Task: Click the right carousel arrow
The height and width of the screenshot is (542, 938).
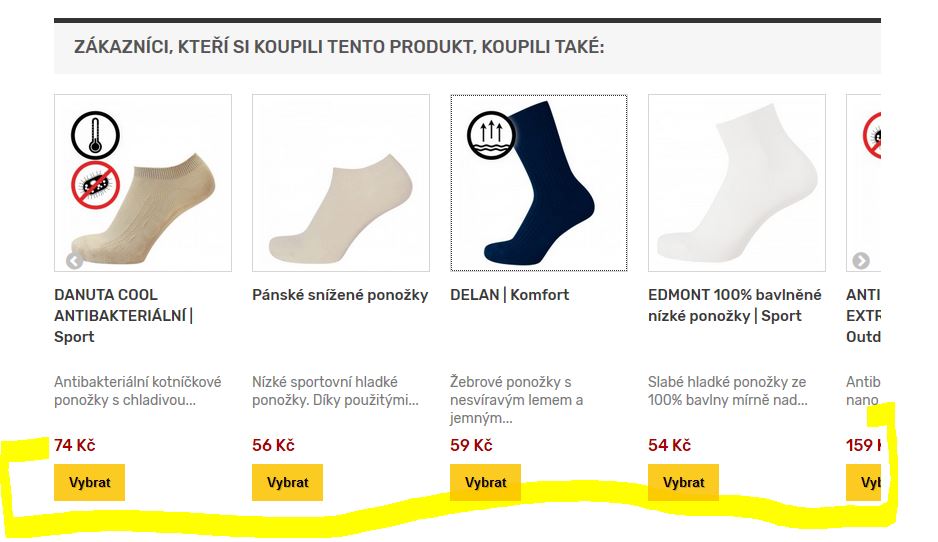Action: pos(860,261)
